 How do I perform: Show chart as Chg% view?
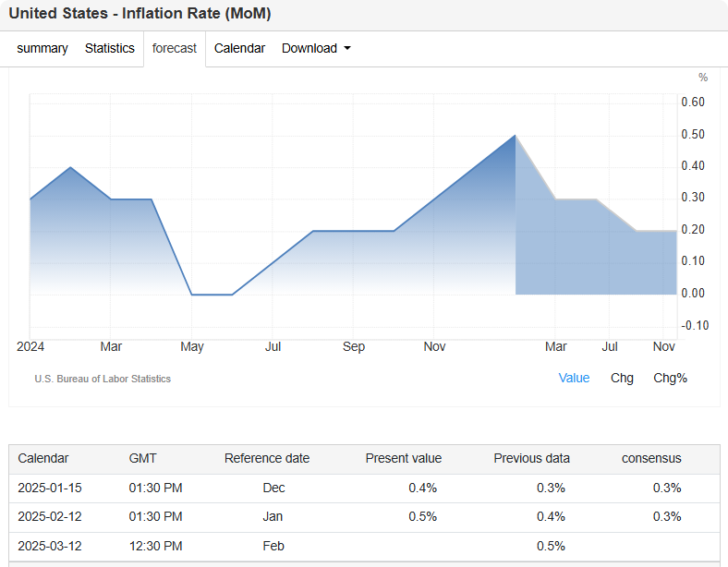click(x=670, y=378)
